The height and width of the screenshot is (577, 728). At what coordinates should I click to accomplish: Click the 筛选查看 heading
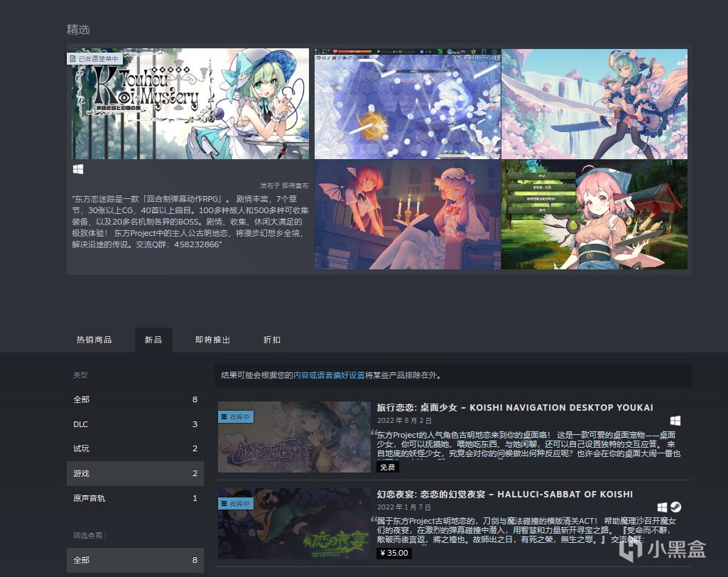coord(89,535)
